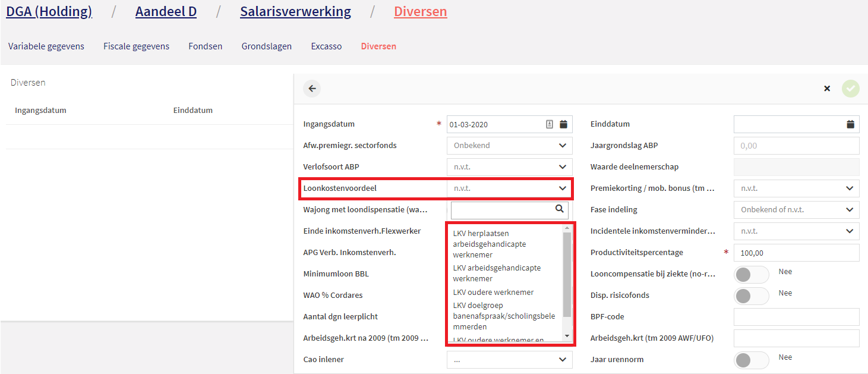
Task: Go to Salarisverwerking breadcrumb link
Action: (x=295, y=12)
